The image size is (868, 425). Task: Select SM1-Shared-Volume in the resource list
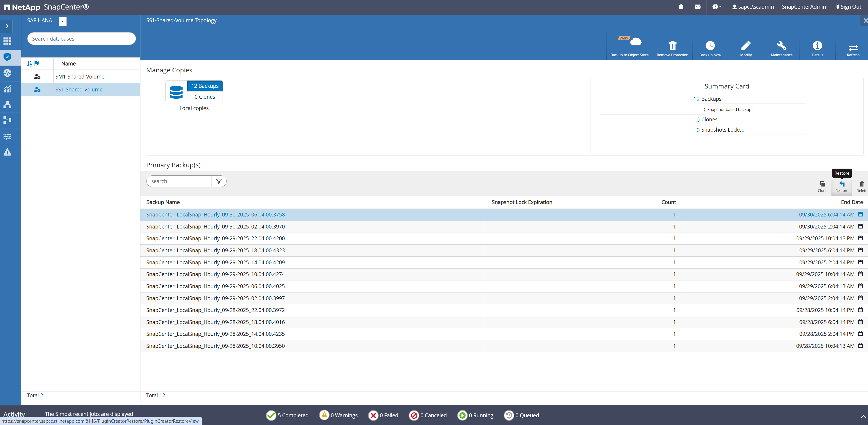click(80, 76)
